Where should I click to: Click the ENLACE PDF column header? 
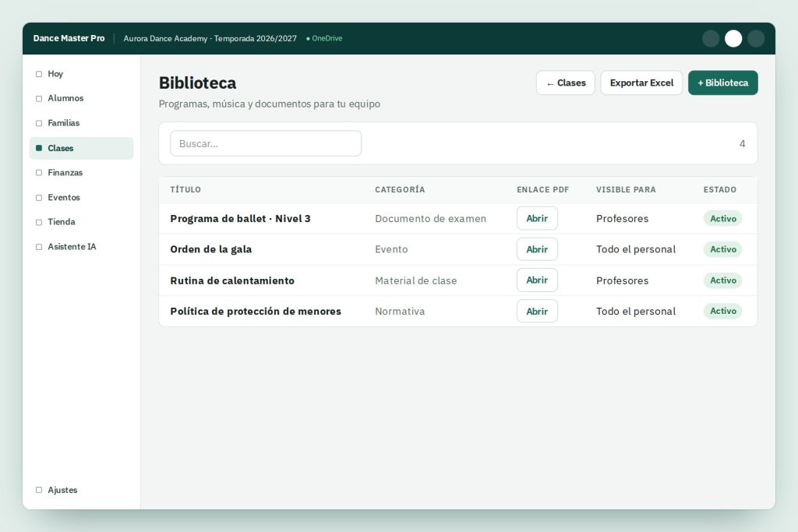(x=542, y=190)
